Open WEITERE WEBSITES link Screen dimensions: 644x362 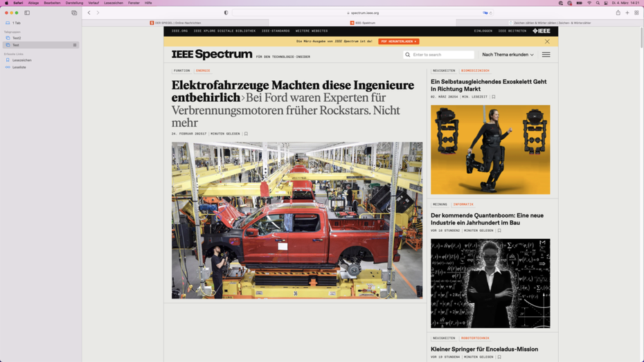[x=312, y=30]
